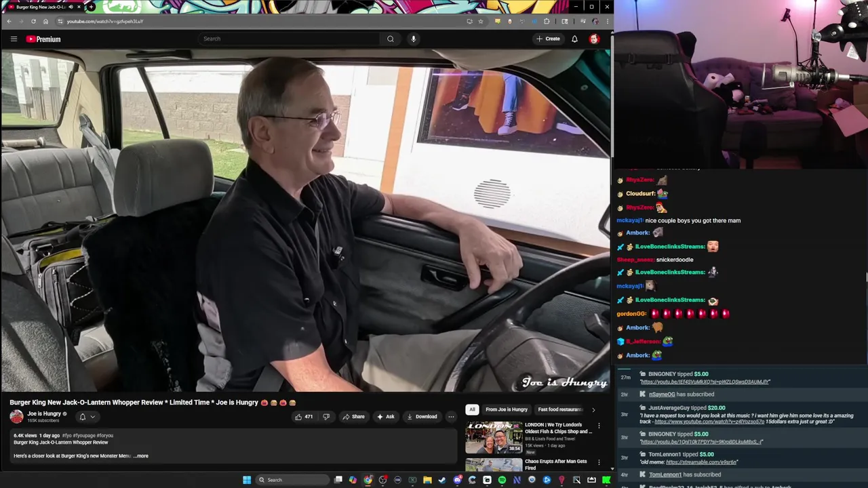The height and width of the screenshot is (488, 868).
Task: Click Ambork's username above the bottom chat line
Action: (x=637, y=327)
